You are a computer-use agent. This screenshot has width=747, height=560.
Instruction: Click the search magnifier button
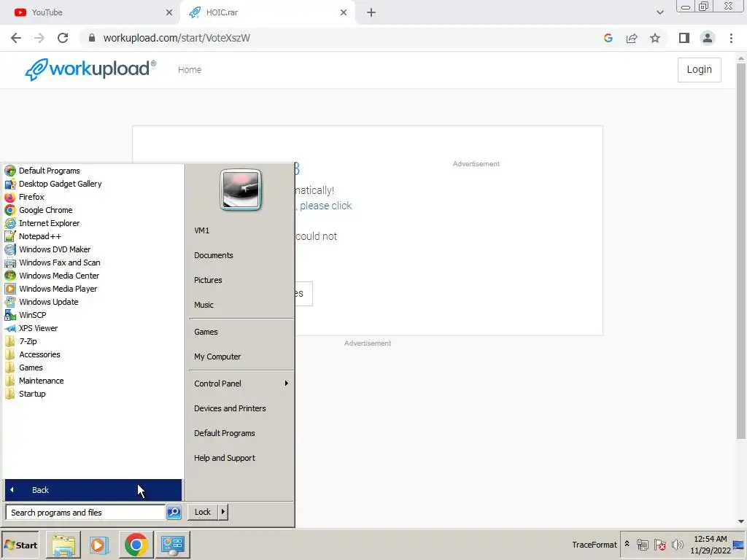click(174, 513)
